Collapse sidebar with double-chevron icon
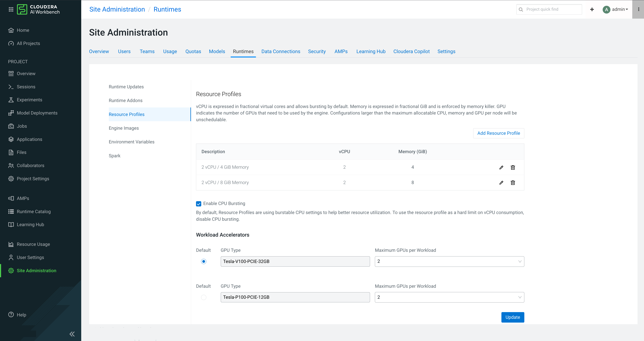 pos(72,334)
